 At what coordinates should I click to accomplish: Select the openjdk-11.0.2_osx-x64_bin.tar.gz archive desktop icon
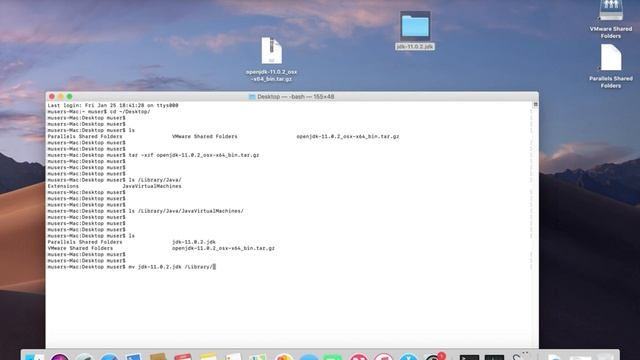pos(271,51)
